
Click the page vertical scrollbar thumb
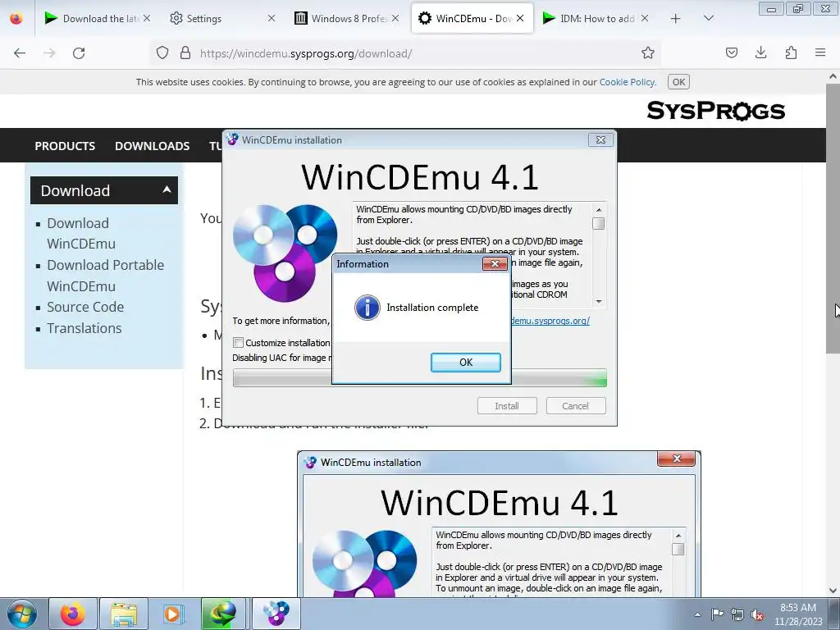click(833, 218)
